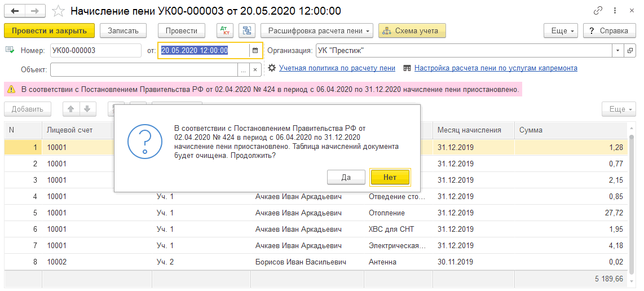The image size is (644, 291).
Task: Add document to favorites with star
Action: click(58, 11)
